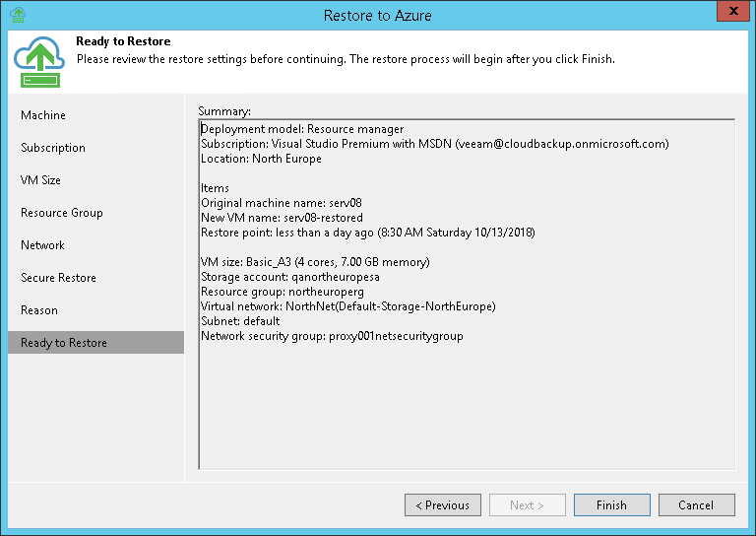Cancel the restore wizard
This screenshot has width=756, height=536.
[697, 505]
